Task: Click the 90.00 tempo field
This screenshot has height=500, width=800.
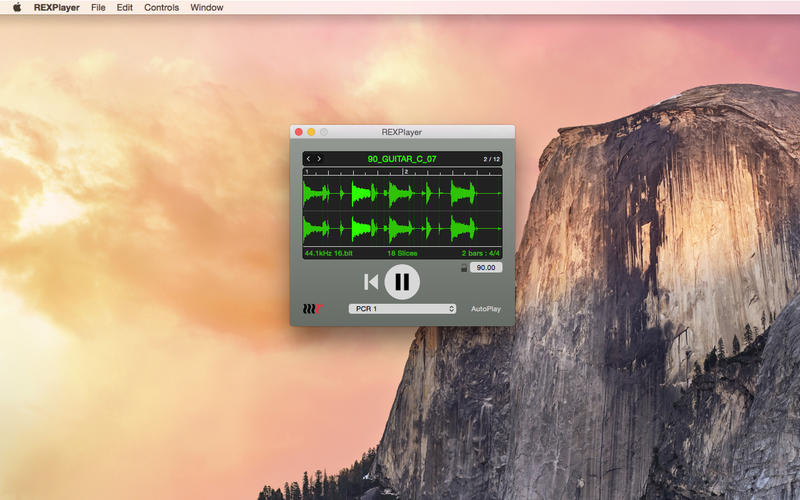Action: coord(486,267)
